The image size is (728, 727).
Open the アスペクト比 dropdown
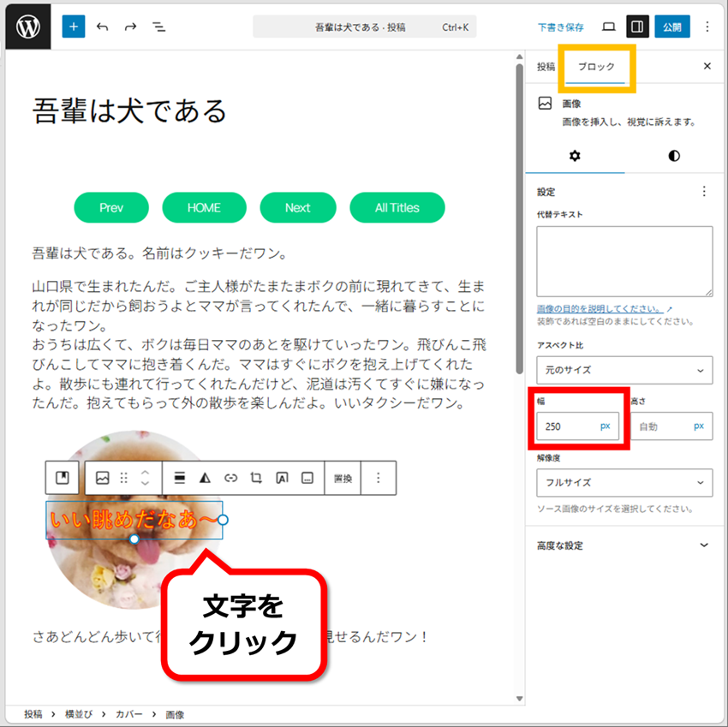point(624,370)
